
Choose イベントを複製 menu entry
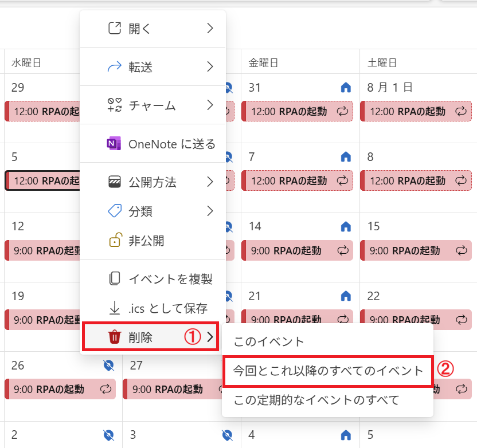(153, 278)
